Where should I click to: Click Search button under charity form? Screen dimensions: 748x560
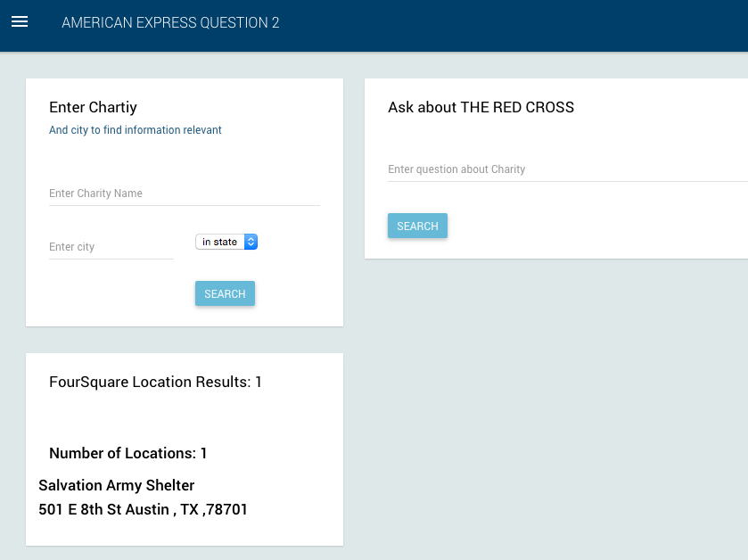(226, 294)
